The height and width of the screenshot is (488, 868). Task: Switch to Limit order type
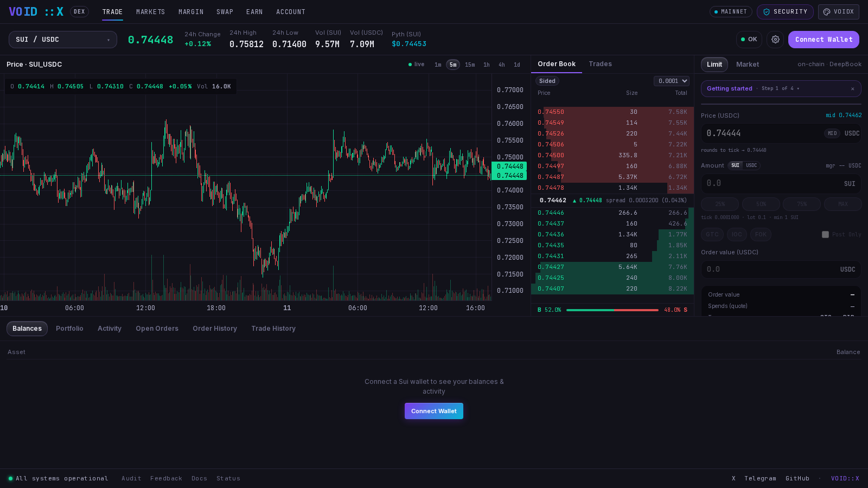(714, 65)
